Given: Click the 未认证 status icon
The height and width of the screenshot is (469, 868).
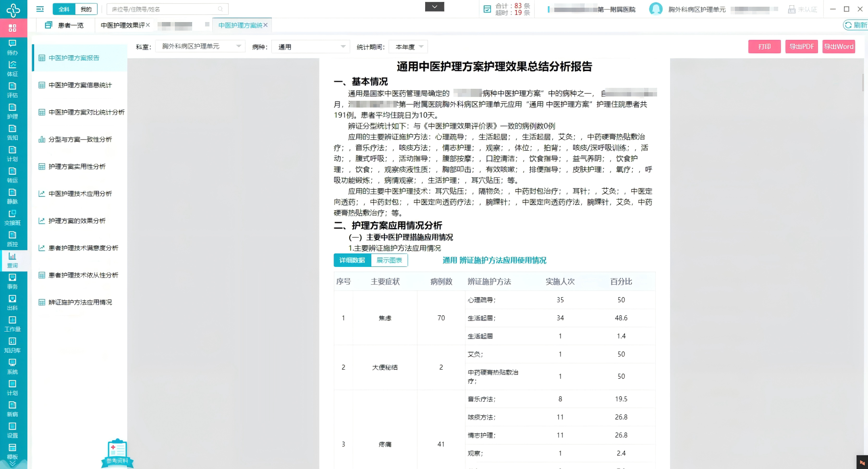Looking at the screenshot, I should point(792,9).
